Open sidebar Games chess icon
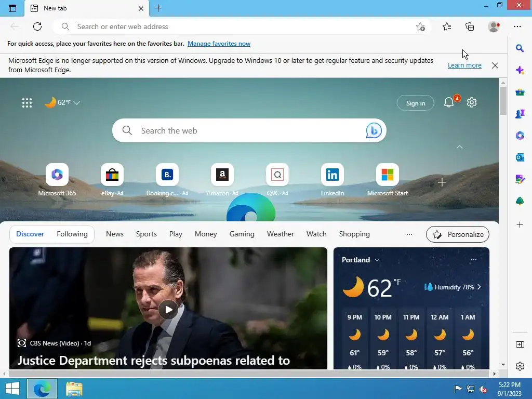This screenshot has height=399, width=532. tap(520, 114)
